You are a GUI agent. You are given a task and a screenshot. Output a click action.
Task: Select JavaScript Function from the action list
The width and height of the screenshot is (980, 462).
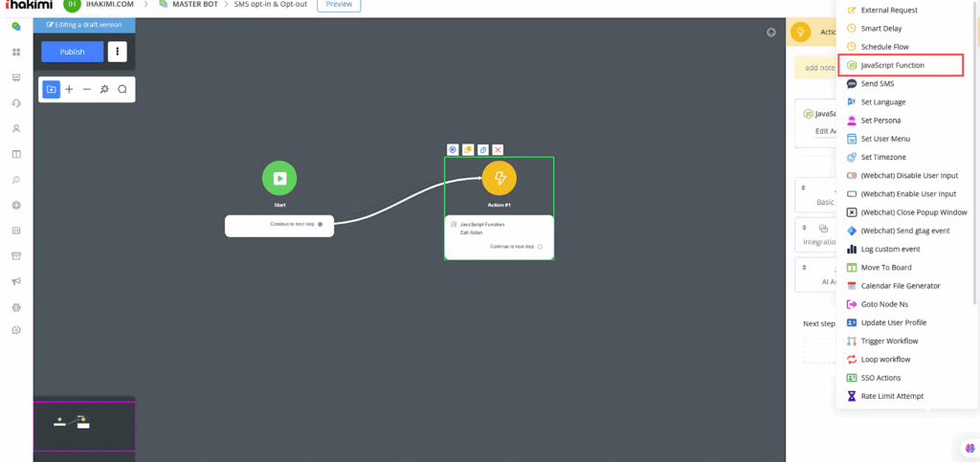(892, 65)
